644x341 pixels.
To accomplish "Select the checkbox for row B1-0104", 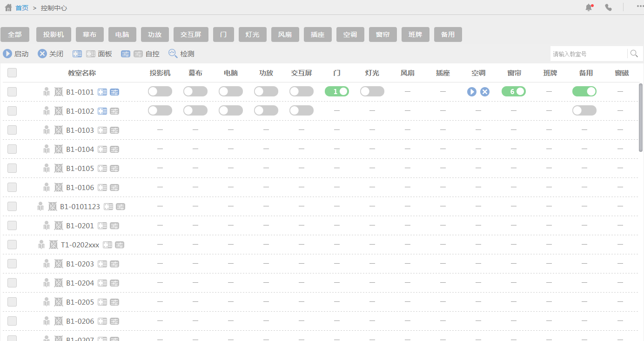I will (12, 149).
